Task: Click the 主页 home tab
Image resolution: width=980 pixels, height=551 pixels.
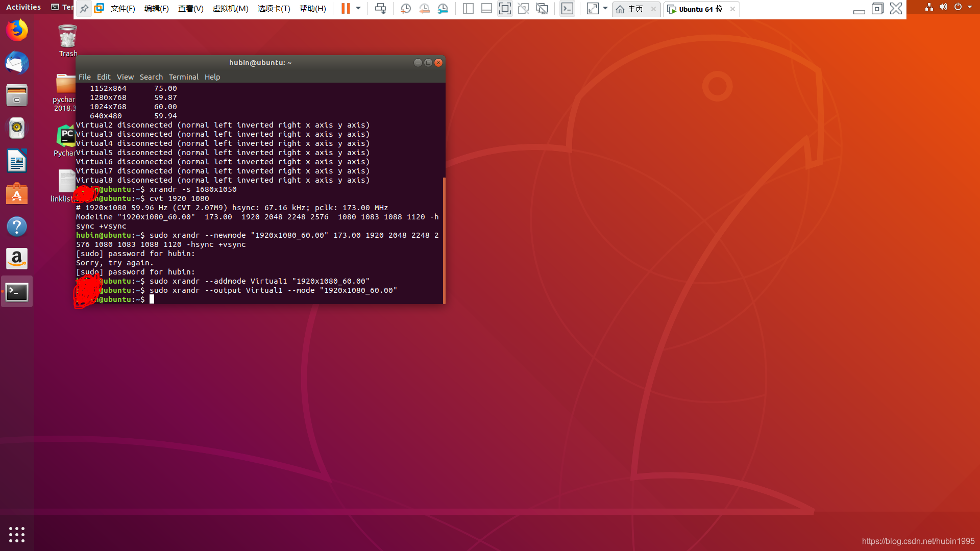Action: [635, 9]
